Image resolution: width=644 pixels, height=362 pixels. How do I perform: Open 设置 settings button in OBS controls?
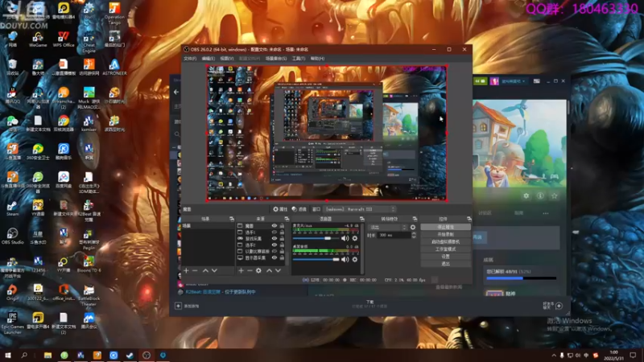(x=446, y=257)
